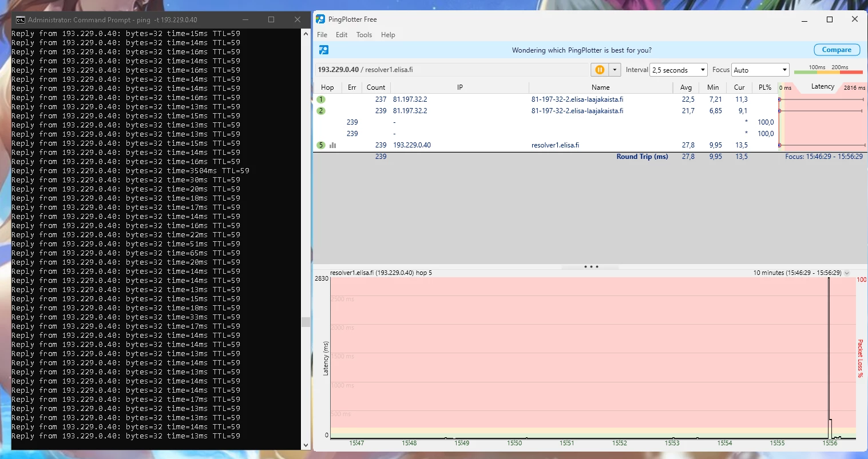Click the Count column header
Image resolution: width=868 pixels, height=459 pixels.
[x=376, y=87]
